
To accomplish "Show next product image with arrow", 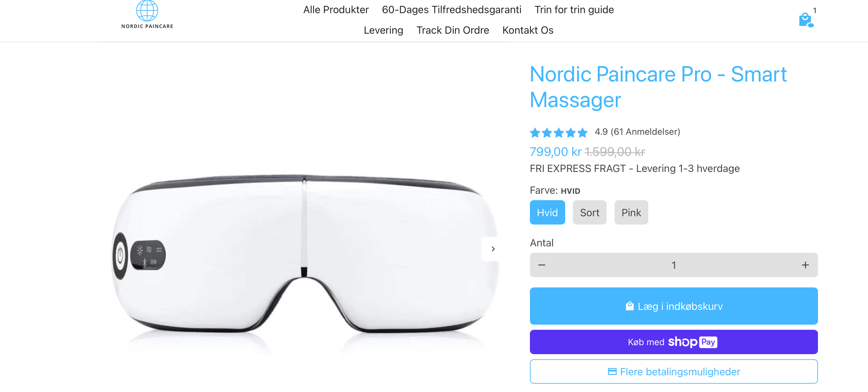I will [493, 249].
